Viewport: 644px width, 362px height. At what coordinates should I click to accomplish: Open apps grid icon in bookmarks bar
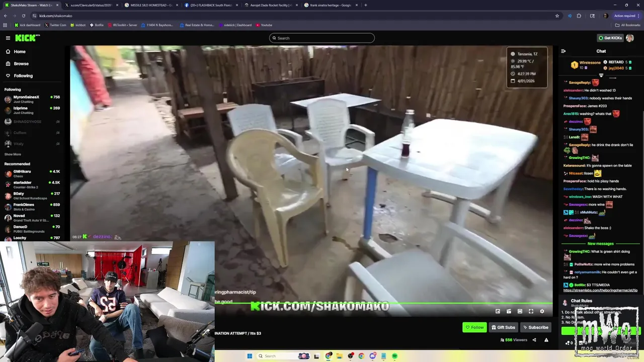[5, 25]
